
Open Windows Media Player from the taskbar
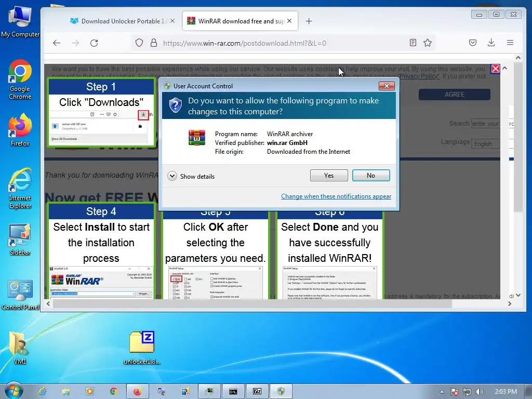(90, 391)
